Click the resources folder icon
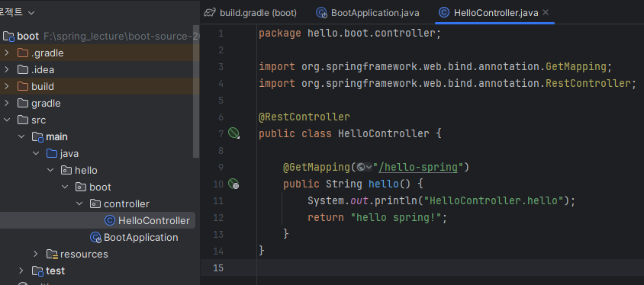The height and width of the screenshot is (285, 644). [x=52, y=255]
